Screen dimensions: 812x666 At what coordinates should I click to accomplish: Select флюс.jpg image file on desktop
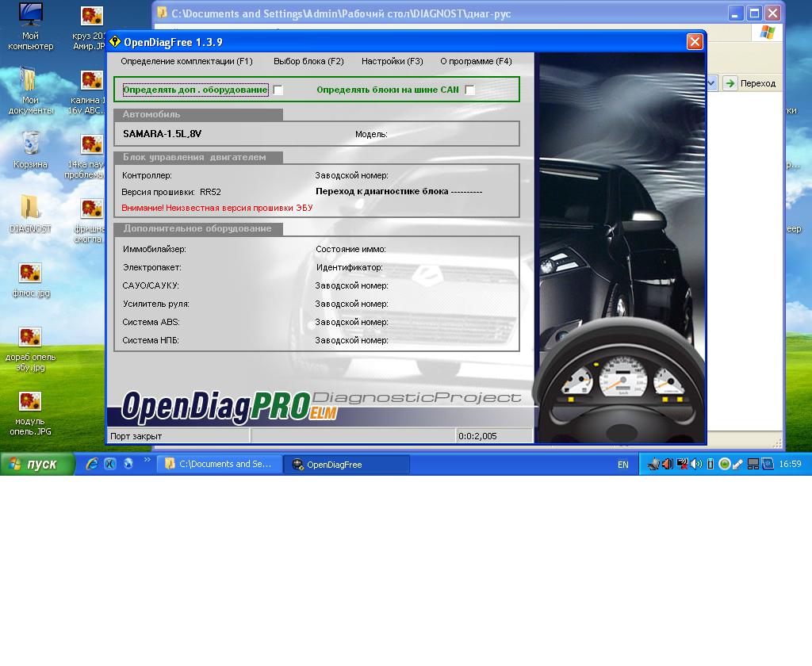tap(31, 280)
